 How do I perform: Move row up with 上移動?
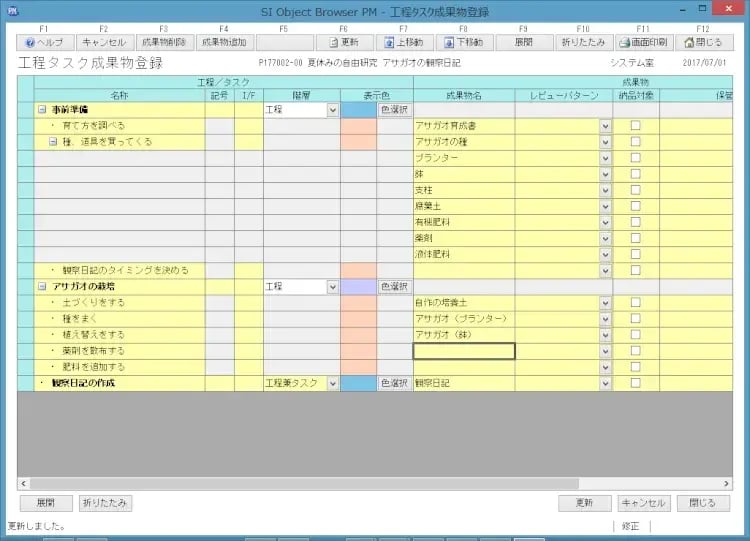403,43
